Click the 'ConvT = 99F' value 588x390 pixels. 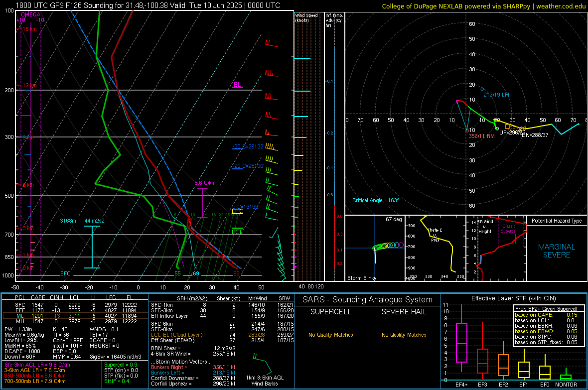(67, 340)
